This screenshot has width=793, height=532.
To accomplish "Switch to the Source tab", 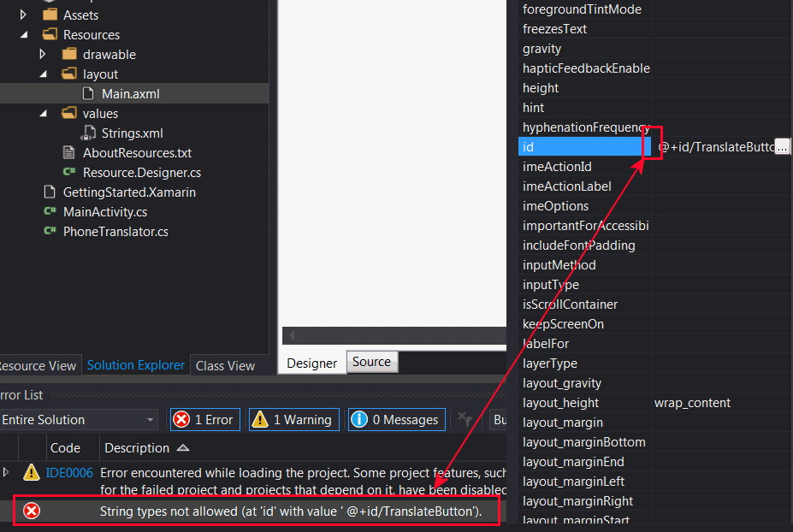I will (372, 362).
